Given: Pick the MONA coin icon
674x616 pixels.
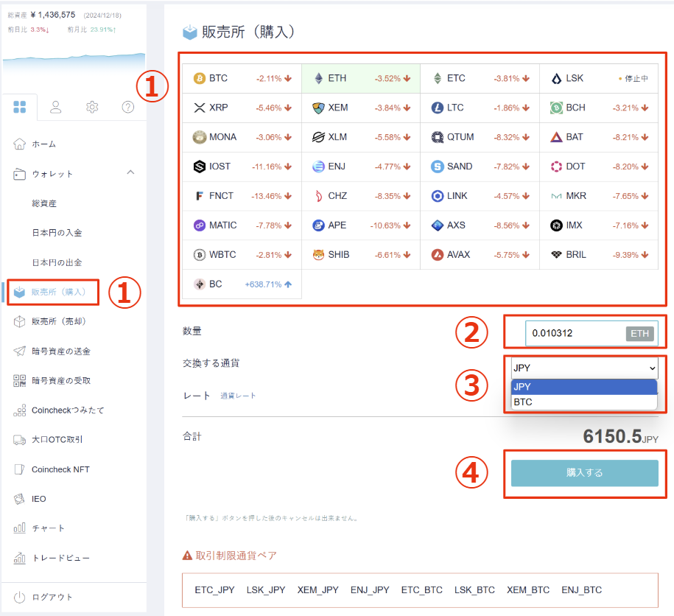Looking at the screenshot, I should point(200,137).
